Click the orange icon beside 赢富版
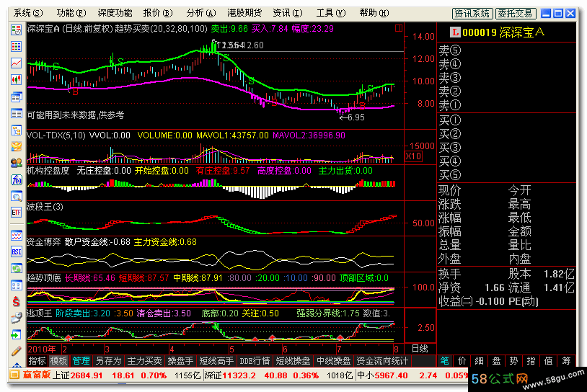 [14, 375]
